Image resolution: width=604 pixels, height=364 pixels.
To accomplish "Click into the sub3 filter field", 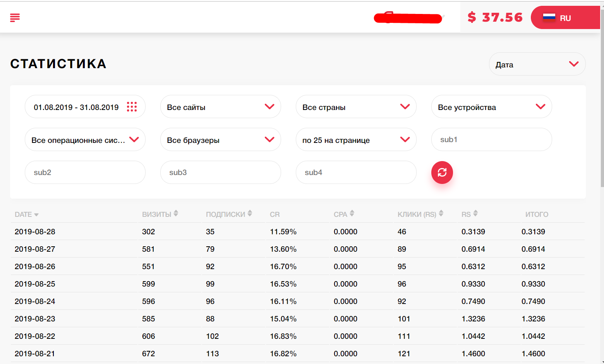I will click(220, 172).
